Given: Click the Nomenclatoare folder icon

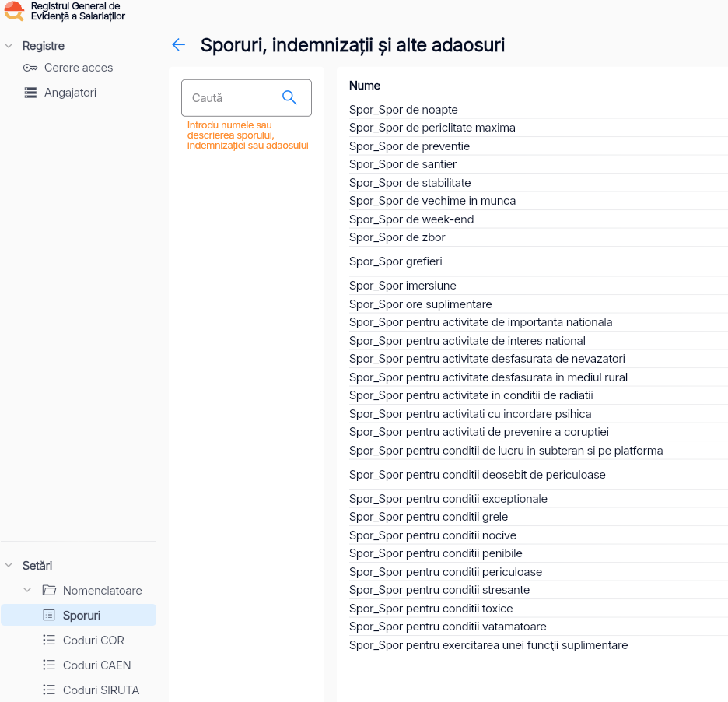Looking at the screenshot, I should [x=49, y=591].
